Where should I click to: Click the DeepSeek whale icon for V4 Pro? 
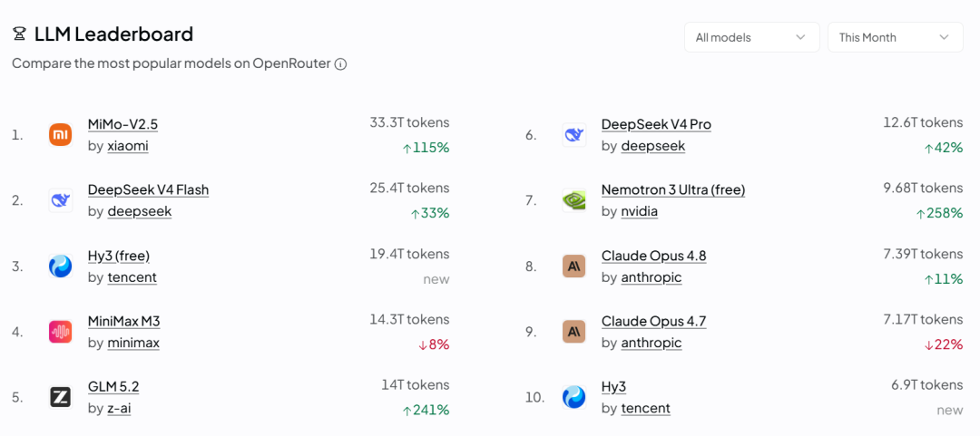tap(573, 134)
